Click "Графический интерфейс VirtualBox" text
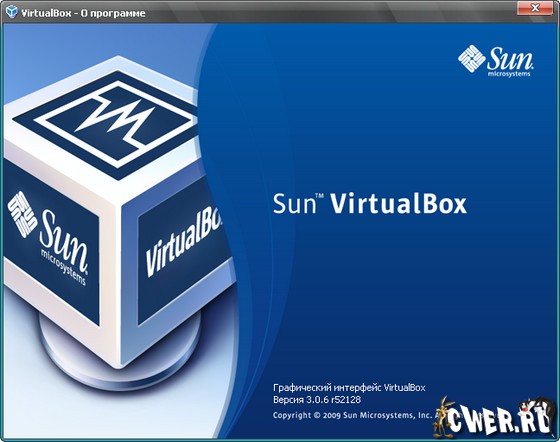Screen dimensions: 560x442 point(349,387)
